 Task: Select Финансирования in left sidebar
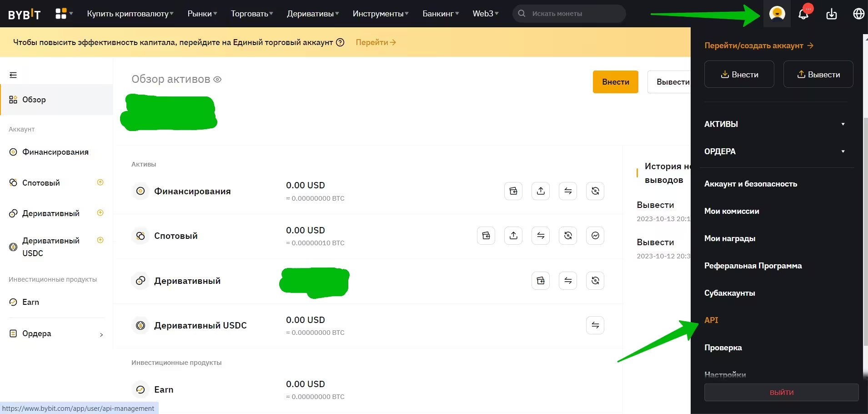56,152
